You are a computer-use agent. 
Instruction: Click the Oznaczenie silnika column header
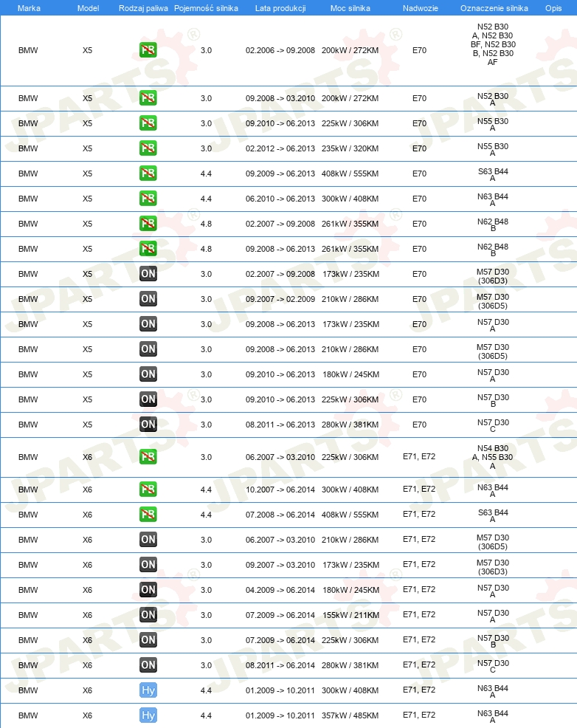point(494,8)
